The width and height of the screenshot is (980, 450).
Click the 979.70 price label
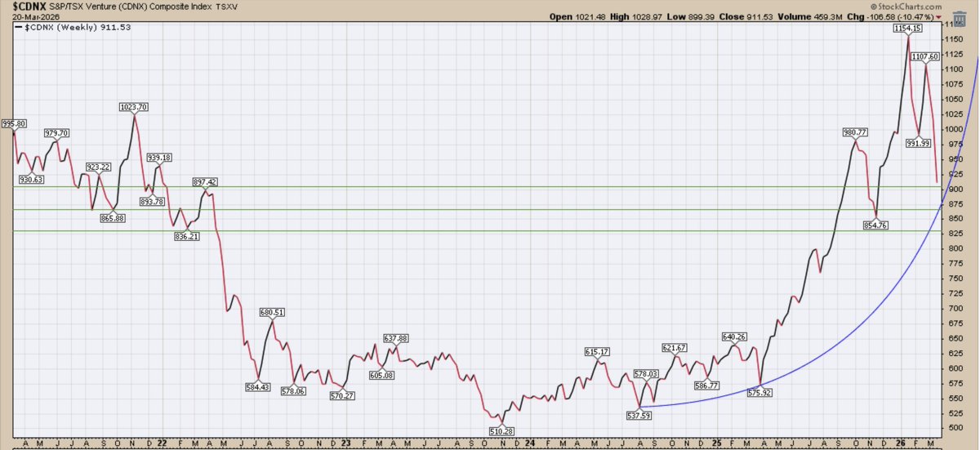(x=57, y=133)
